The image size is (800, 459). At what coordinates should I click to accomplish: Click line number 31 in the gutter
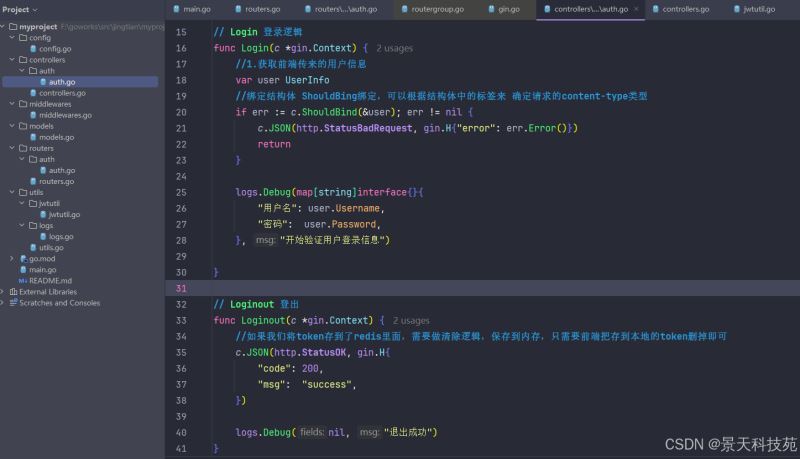coord(181,289)
